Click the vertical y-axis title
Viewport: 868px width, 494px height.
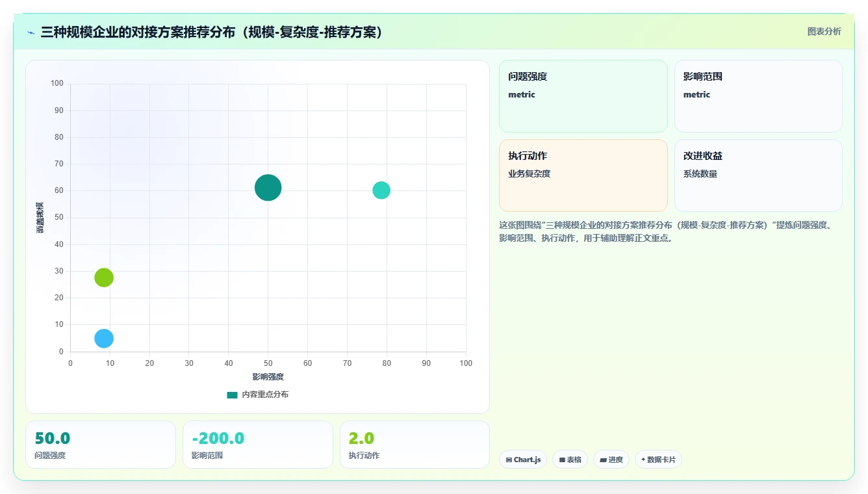[x=40, y=218]
